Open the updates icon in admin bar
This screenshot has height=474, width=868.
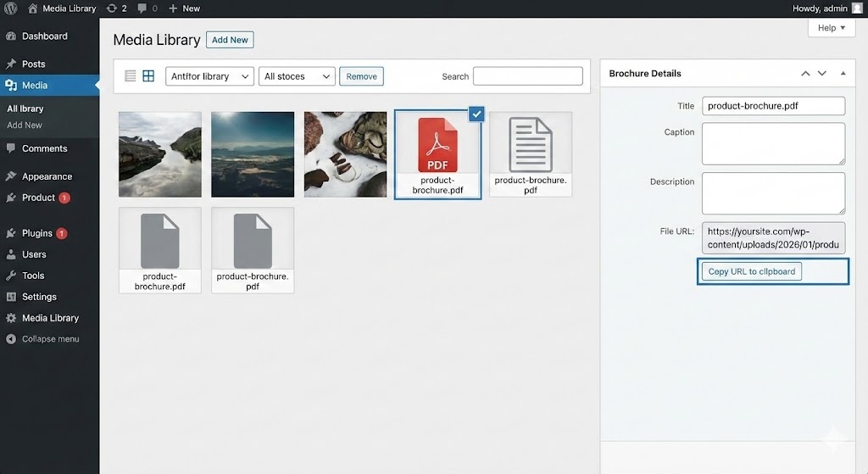[112, 8]
